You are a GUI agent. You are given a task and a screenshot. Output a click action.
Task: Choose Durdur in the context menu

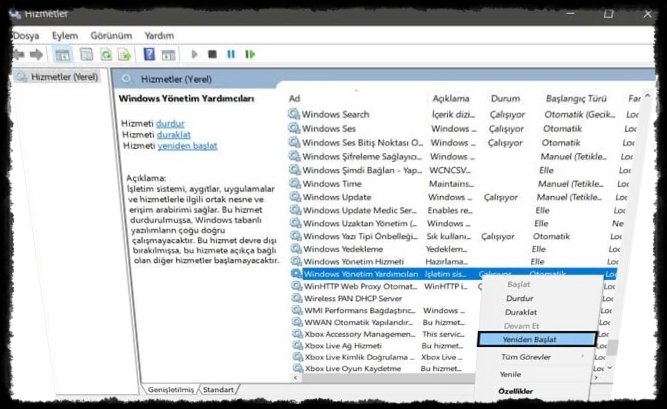pyautogui.click(x=519, y=298)
